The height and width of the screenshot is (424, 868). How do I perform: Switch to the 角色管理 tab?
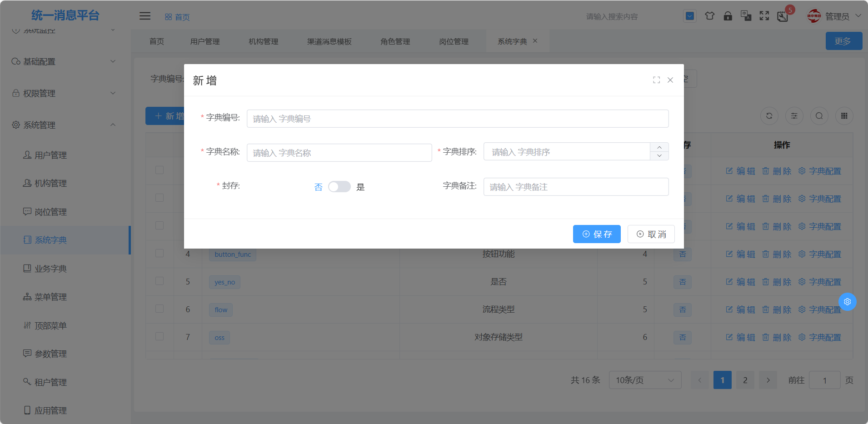click(395, 41)
